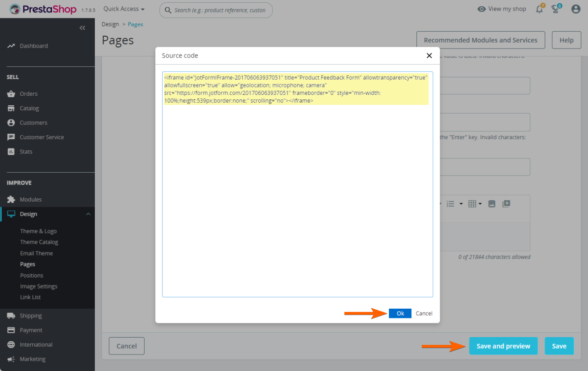Collapse the sidebar with double chevron

[x=82, y=27]
